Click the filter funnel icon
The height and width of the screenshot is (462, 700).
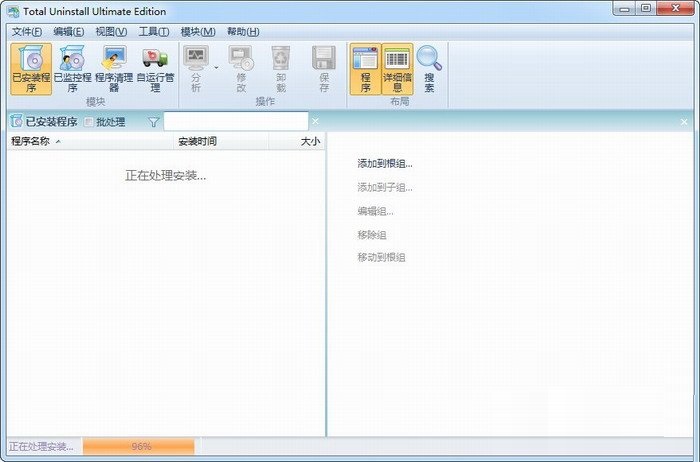154,122
